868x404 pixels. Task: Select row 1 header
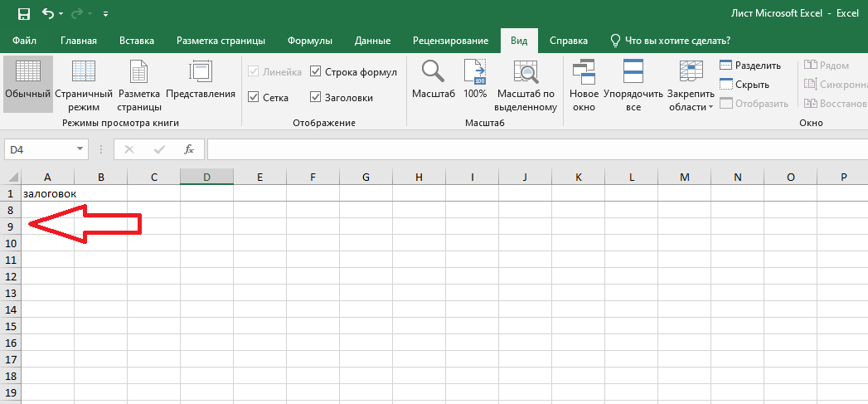(11, 193)
